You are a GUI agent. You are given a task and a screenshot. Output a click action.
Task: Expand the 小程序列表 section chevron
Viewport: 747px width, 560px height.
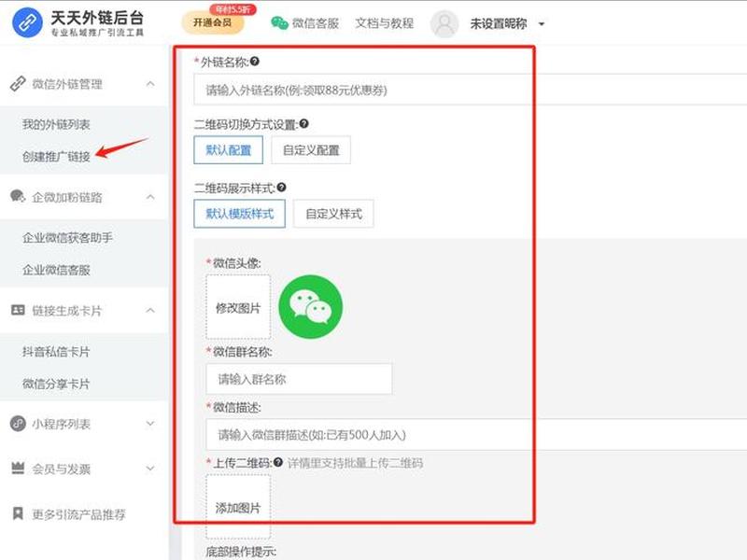coord(150,424)
